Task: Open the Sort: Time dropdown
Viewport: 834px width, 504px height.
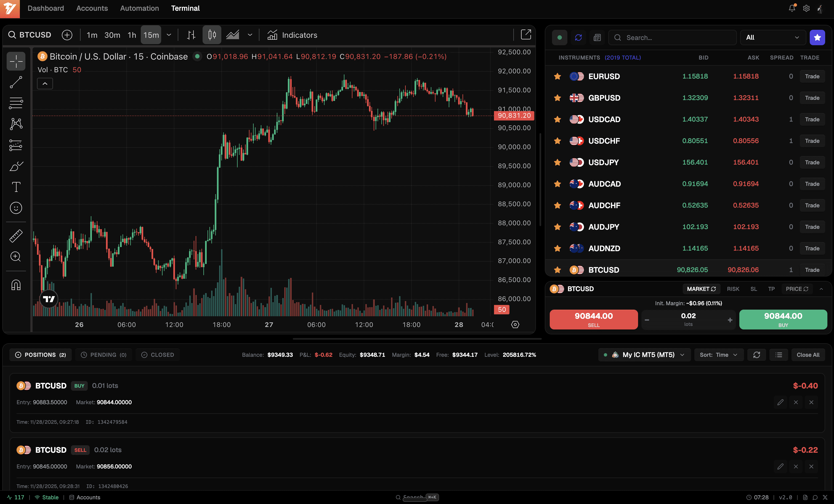Action: (719, 355)
